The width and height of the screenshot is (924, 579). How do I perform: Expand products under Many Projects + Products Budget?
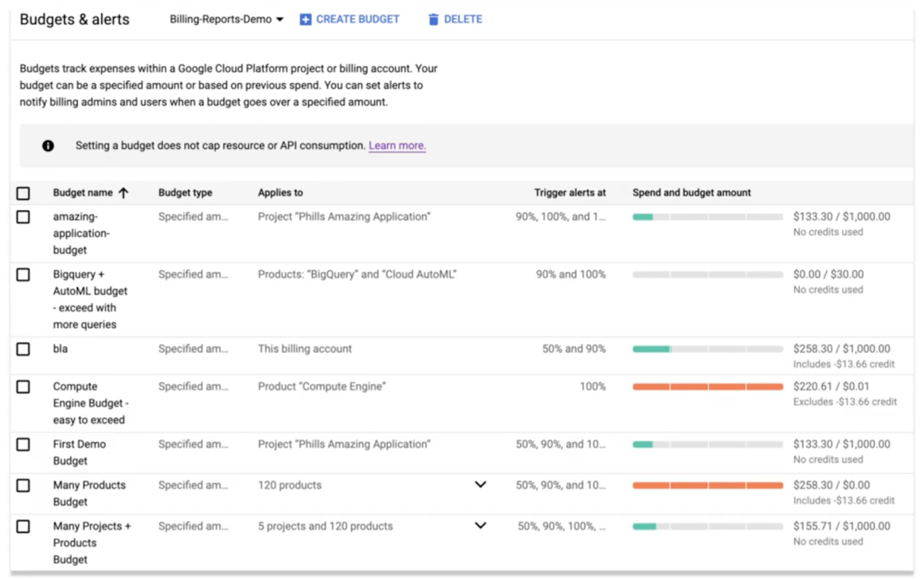[x=480, y=526]
